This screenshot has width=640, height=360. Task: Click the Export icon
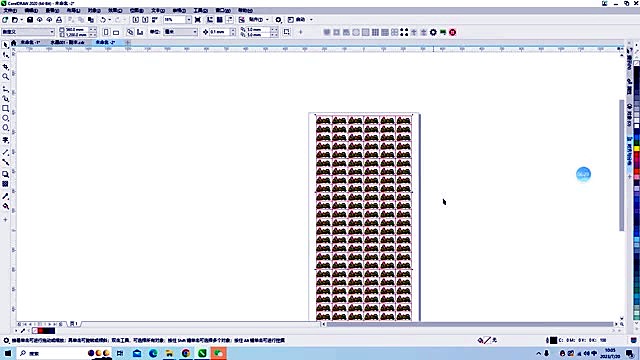point(145,20)
